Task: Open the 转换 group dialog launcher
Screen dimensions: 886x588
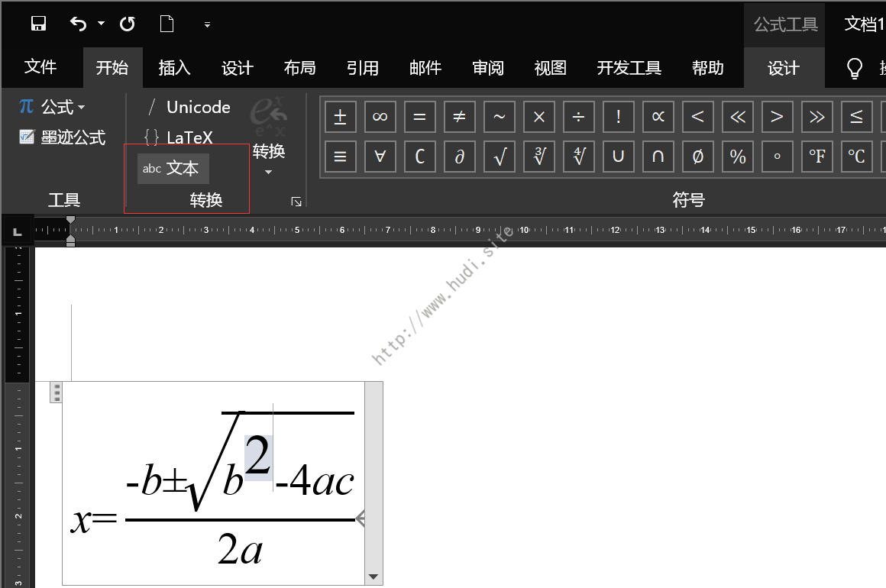Action: (296, 202)
